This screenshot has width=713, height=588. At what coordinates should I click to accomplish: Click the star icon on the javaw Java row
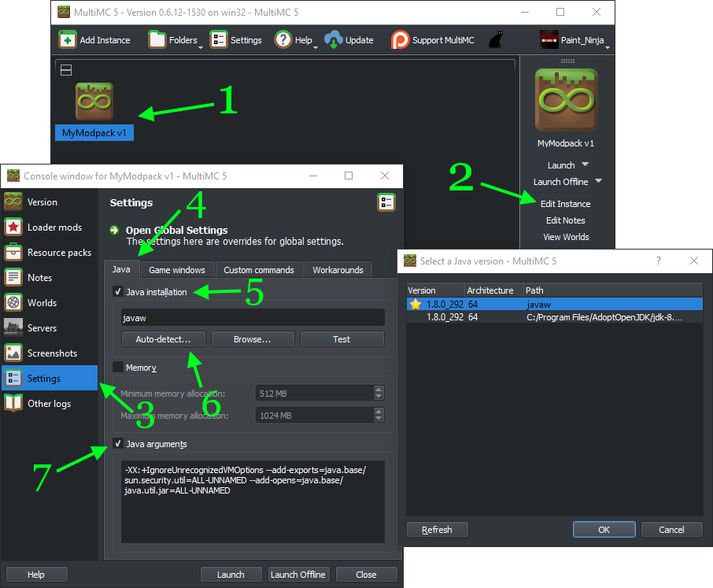[416, 304]
